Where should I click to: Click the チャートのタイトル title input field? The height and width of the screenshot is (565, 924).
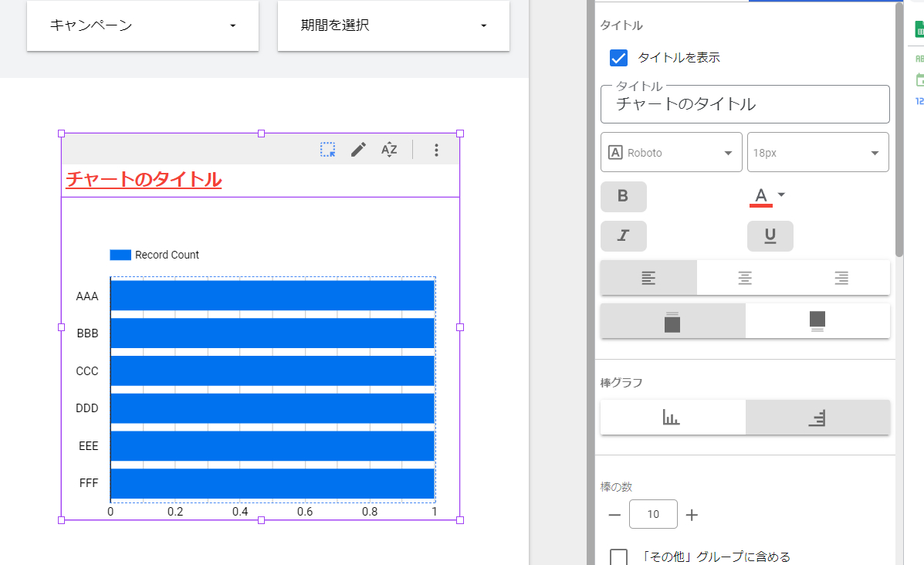745,104
